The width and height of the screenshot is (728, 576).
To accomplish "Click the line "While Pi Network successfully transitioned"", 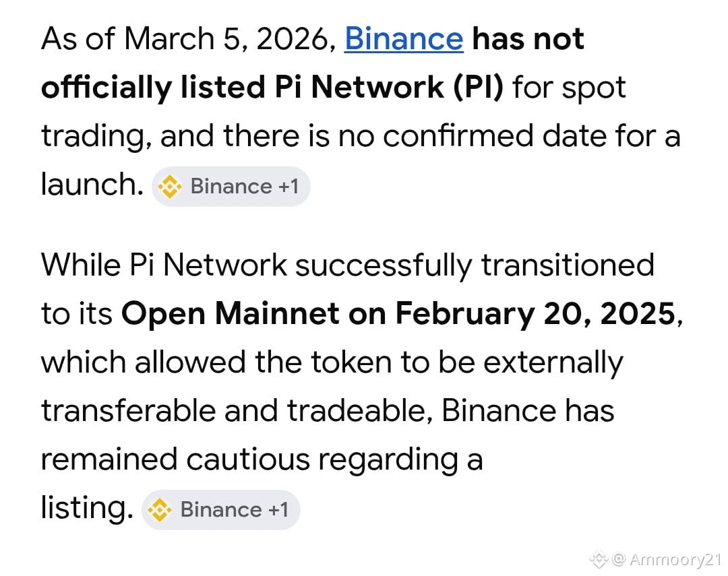I will click(x=348, y=266).
